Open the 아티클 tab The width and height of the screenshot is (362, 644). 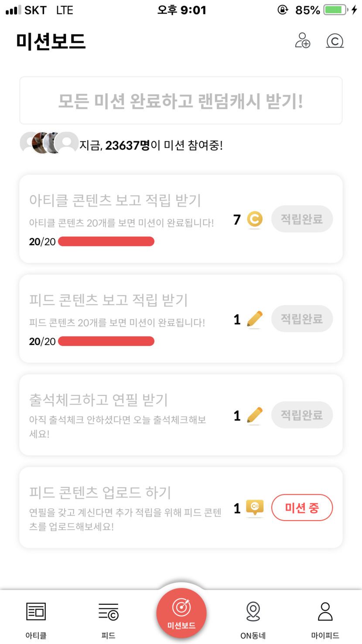(x=36, y=620)
